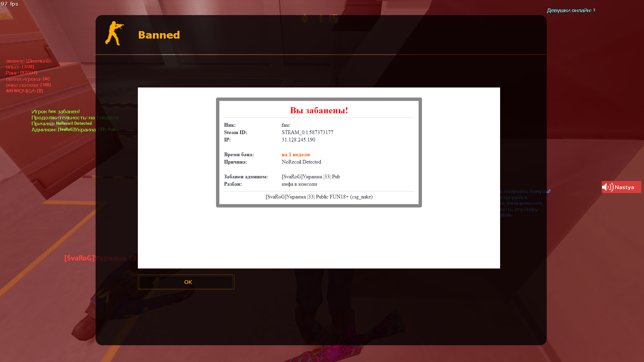Click the 'Забанен админом:' label

pos(246,177)
